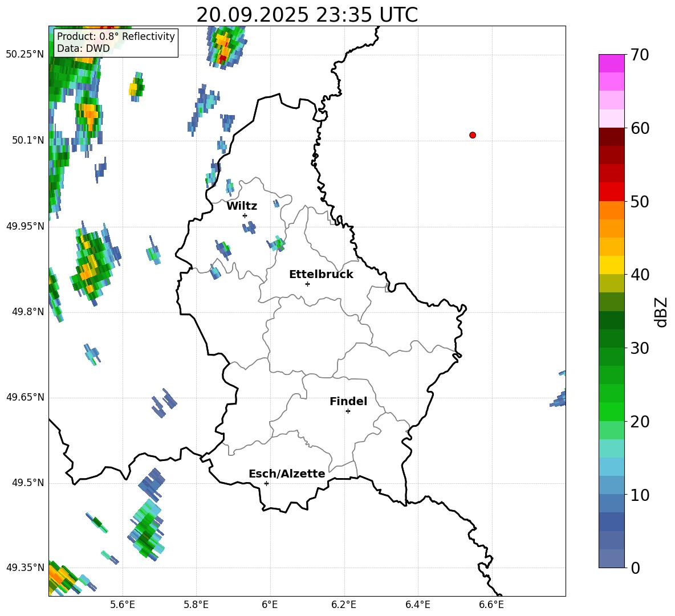This screenshot has width=675, height=616.
Task: Click the 49.35°N latitude label
Action: (x=25, y=568)
